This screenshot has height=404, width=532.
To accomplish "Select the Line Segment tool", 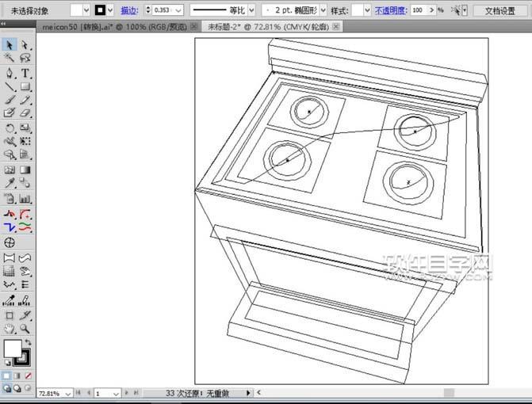I will point(10,86).
